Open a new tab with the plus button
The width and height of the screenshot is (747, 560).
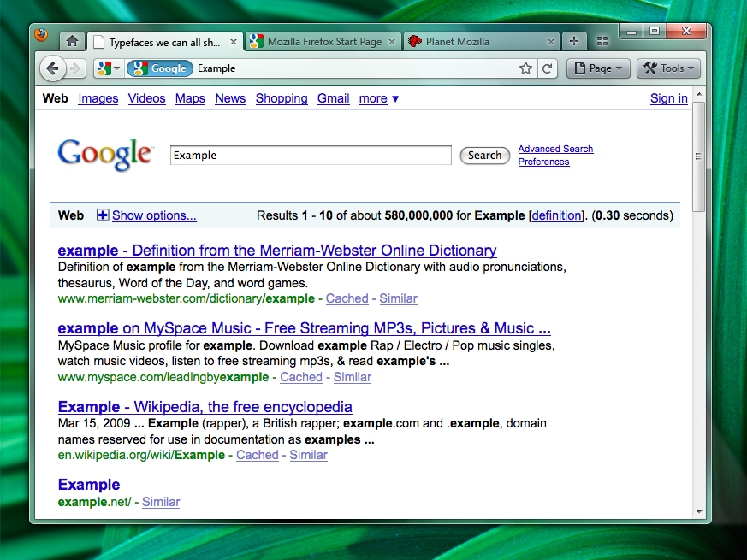[x=574, y=40]
